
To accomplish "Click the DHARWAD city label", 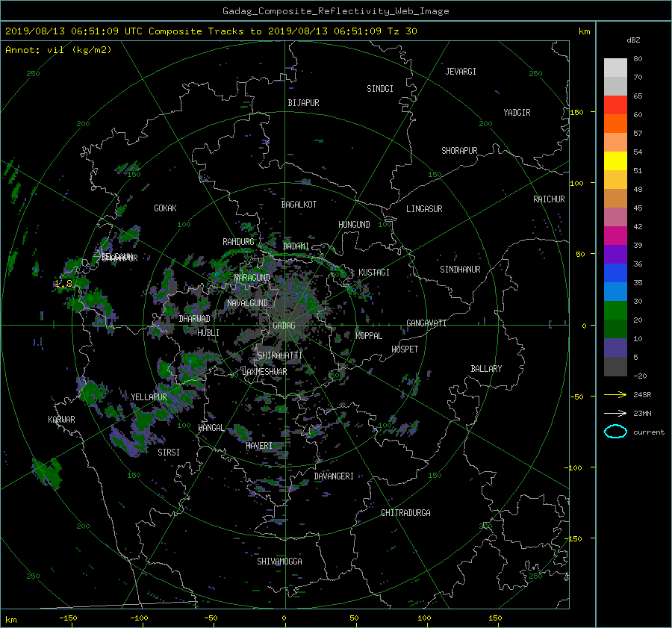I will (195, 319).
